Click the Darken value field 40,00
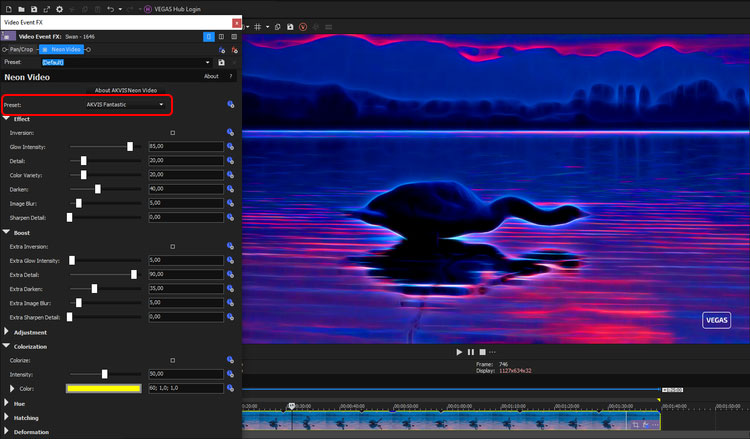 coord(186,189)
